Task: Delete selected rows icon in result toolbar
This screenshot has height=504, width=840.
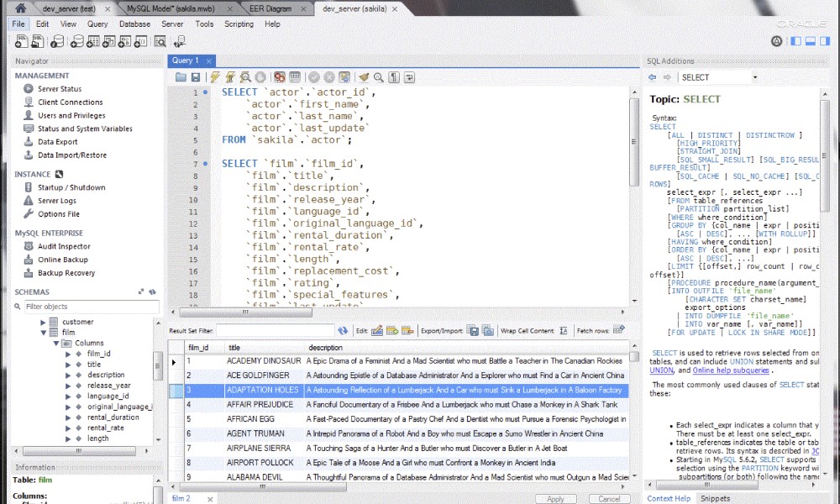Action: (x=407, y=330)
